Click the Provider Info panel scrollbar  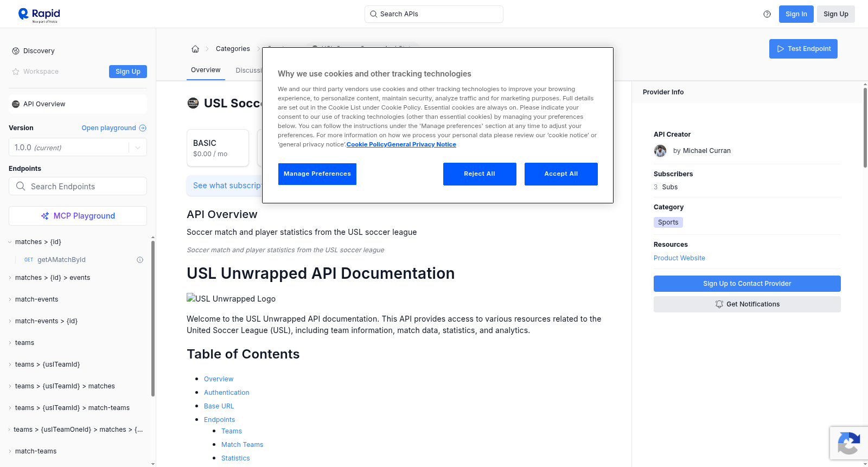[x=865, y=127]
